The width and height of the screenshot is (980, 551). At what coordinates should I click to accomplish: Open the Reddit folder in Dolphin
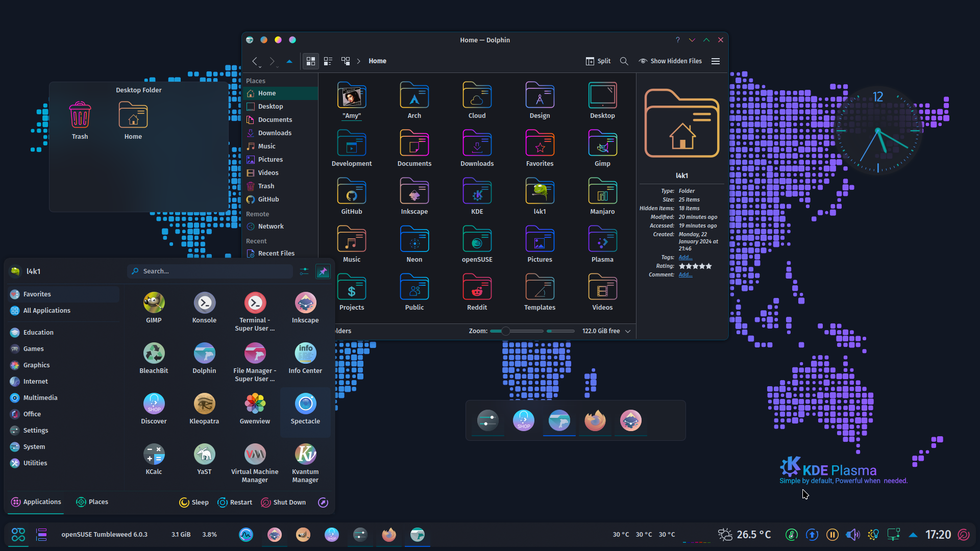(x=477, y=292)
